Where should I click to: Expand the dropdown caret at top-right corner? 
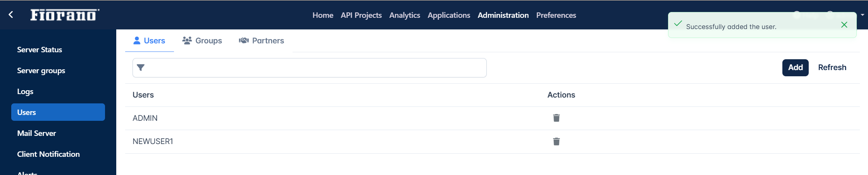pos(863,15)
